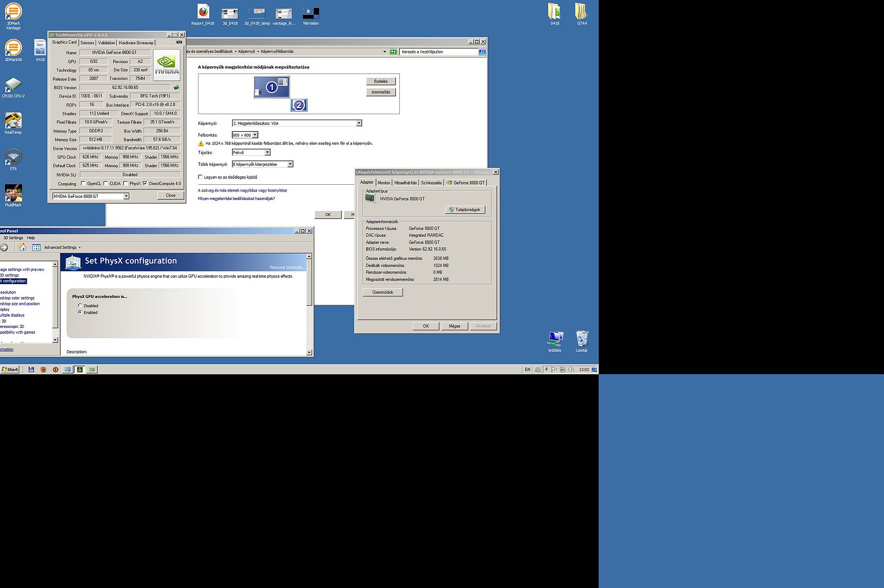Open the 3d_0418 image file

pos(230,17)
